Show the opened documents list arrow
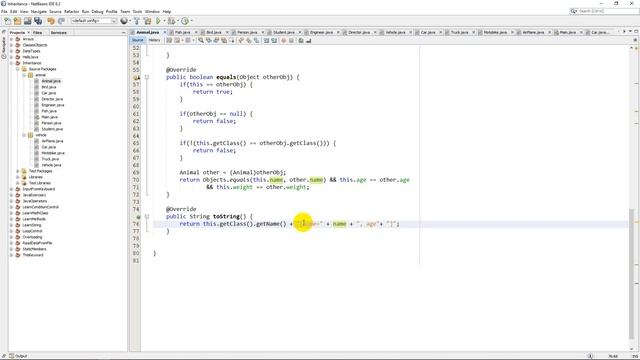The height and width of the screenshot is (360, 640). click(x=630, y=32)
